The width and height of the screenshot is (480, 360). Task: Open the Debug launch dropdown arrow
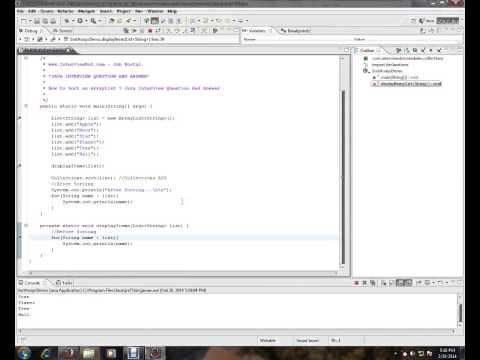pos(73,21)
